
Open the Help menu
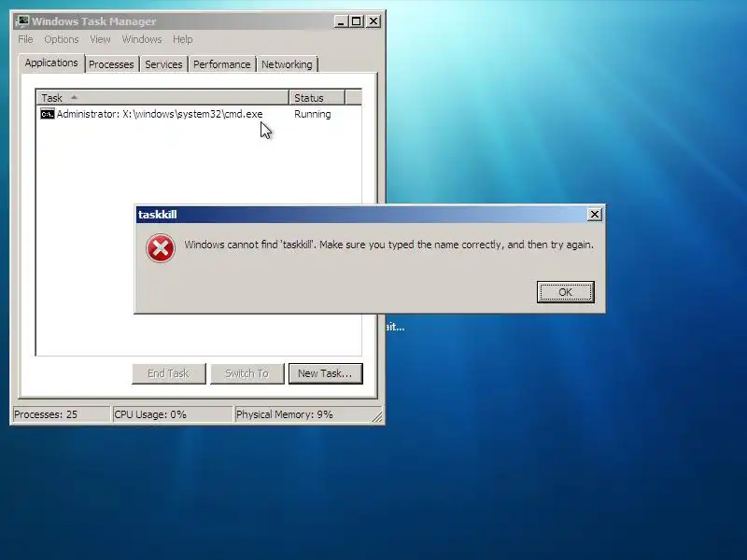(182, 39)
